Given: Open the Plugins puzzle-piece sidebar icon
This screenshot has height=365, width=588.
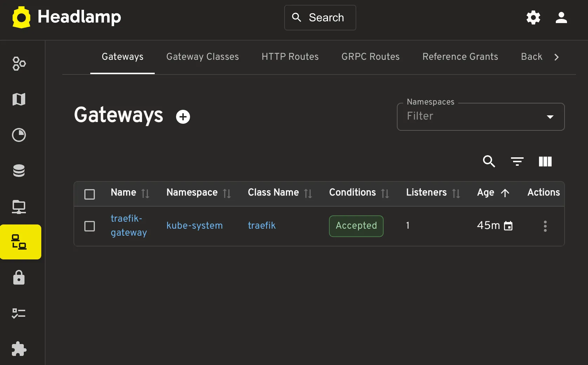Looking at the screenshot, I should [19, 349].
